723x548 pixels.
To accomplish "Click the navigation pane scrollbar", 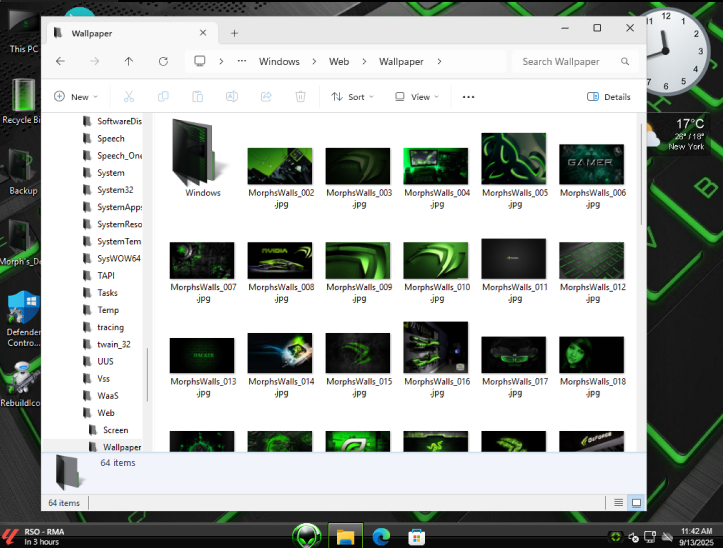I will click(148, 375).
